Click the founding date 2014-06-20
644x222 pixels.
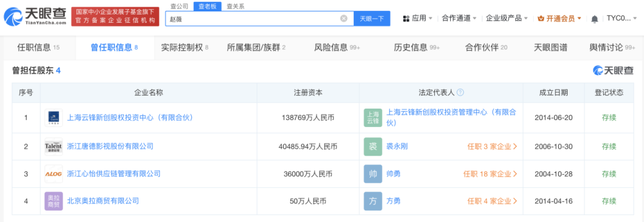553,118
